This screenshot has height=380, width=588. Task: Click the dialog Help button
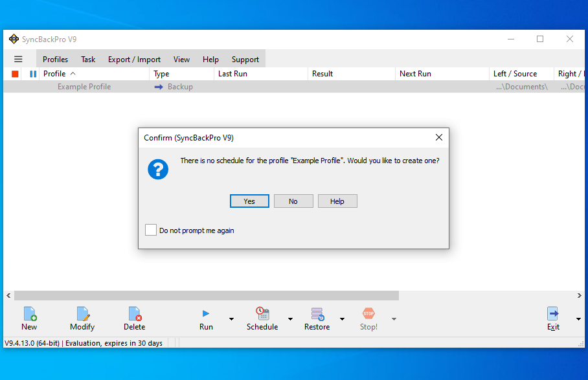click(337, 201)
